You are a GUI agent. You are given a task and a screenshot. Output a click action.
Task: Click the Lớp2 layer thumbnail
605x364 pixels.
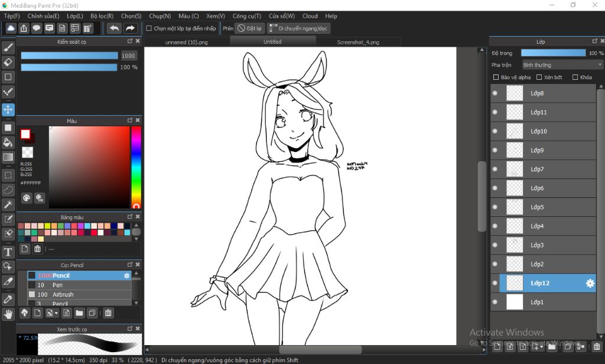click(x=515, y=264)
